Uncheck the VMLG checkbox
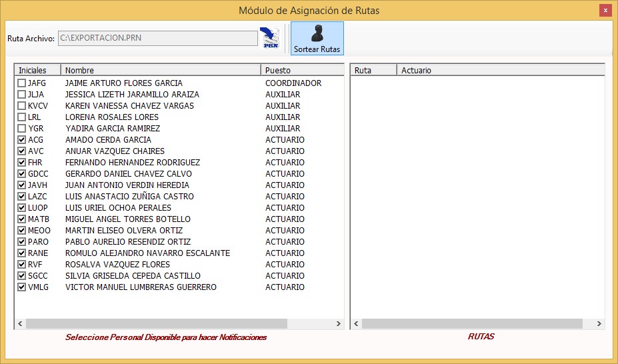618x364 pixels. point(22,287)
